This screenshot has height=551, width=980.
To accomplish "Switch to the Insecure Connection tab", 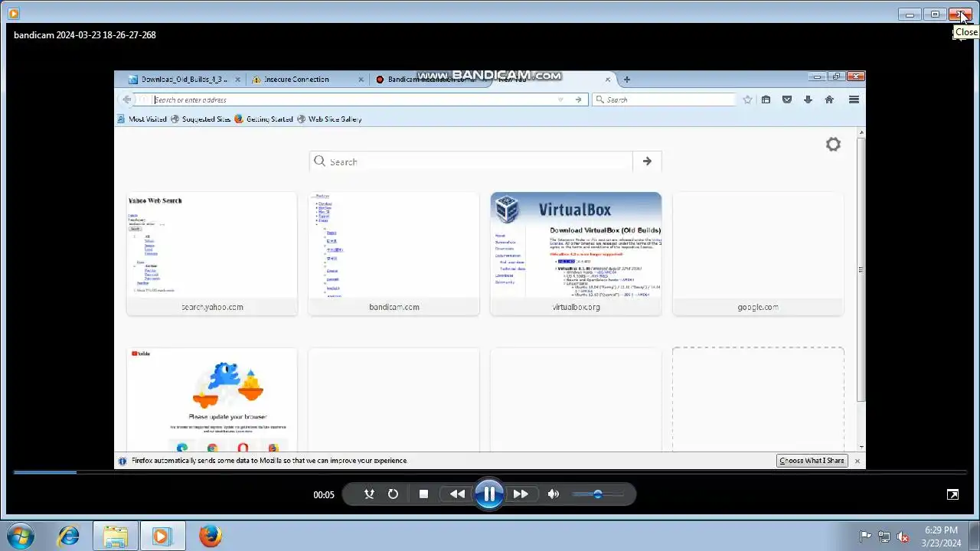I will [x=297, y=80].
